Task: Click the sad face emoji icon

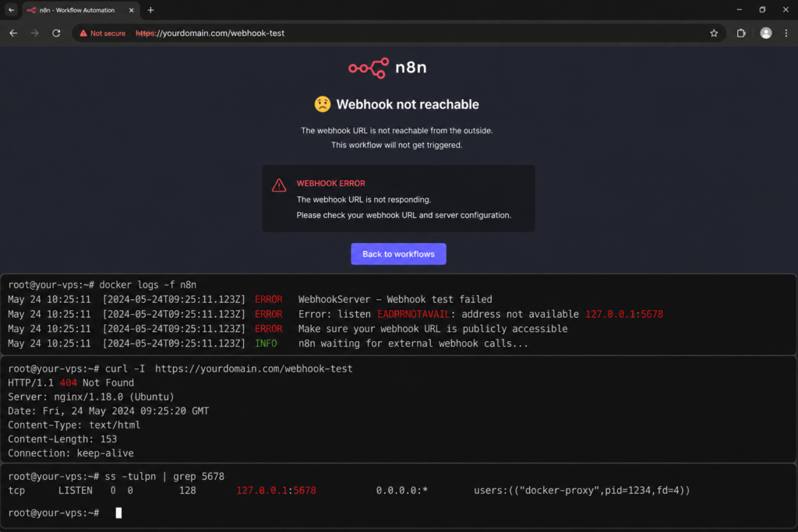Action: click(x=322, y=104)
